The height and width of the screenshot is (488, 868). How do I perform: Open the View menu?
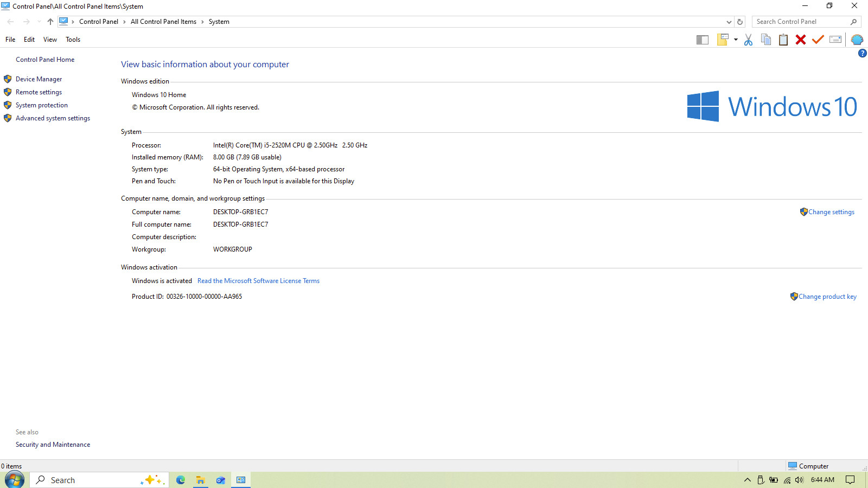[x=50, y=40]
